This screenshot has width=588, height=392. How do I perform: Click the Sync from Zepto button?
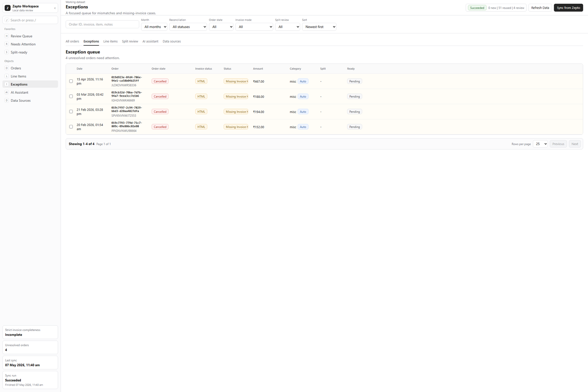[569, 8]
